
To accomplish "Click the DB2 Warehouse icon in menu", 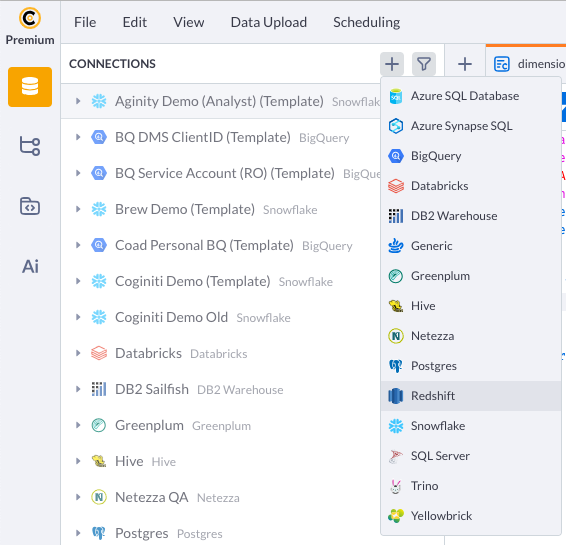I will pos(396,216).
